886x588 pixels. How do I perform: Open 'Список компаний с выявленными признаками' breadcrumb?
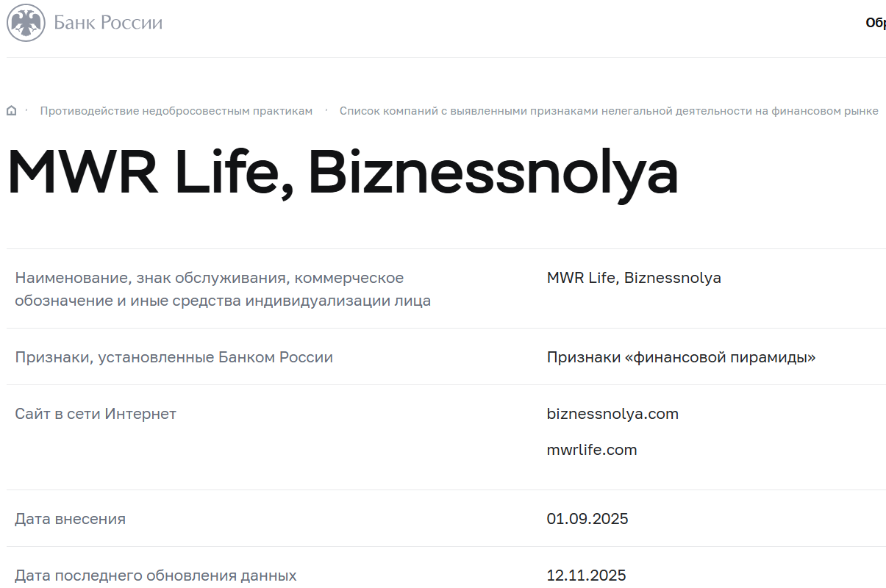point(608,111)
